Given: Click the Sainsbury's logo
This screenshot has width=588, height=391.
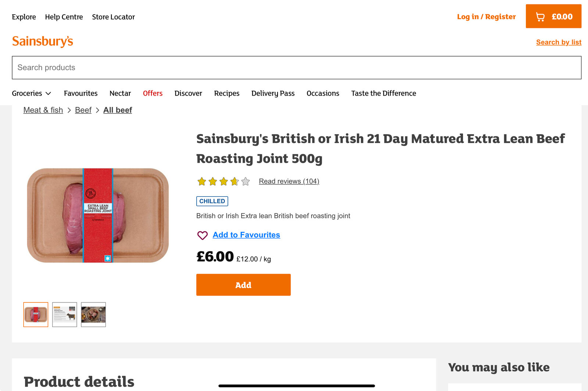Looking at the screenshot, I should tap(43, 41).
